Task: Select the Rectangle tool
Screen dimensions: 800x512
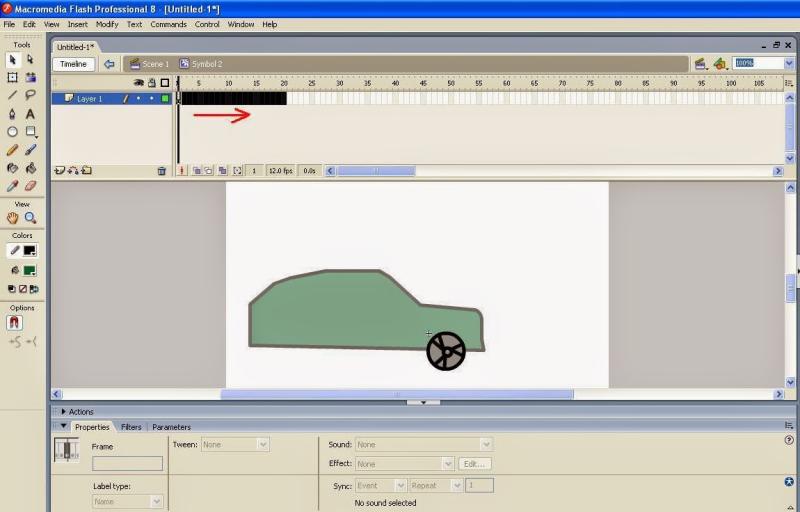Action: 31,132
